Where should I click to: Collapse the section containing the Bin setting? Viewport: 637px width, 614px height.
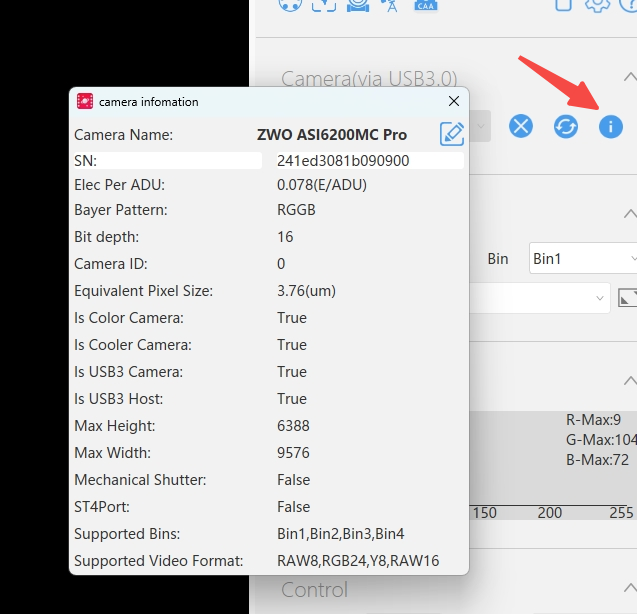(628, 214)
